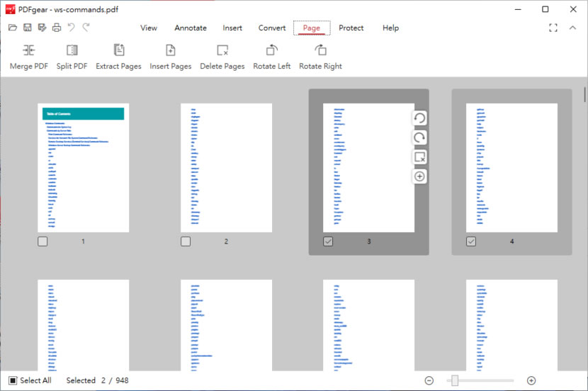Select the page 1 thumbnail

tap(84, 168)
